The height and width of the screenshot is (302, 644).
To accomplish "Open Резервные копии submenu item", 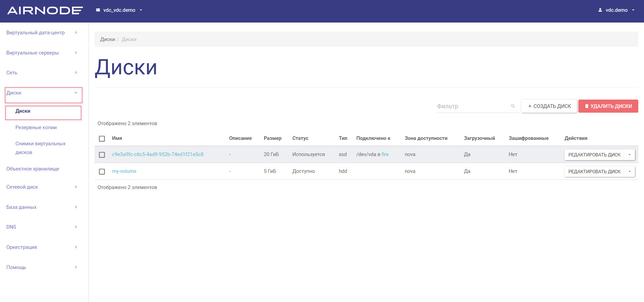I will 36,127.
